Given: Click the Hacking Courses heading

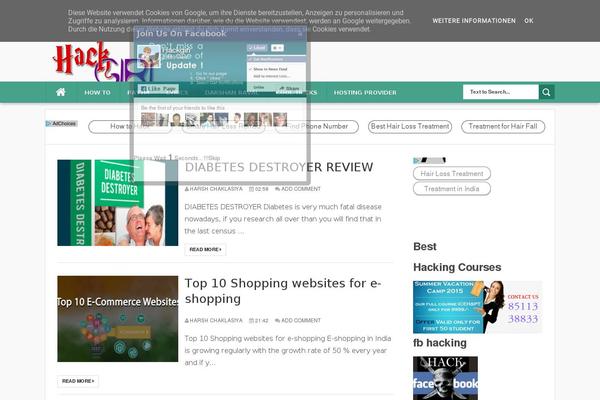Looking at the screenshot, I should 457,267.
